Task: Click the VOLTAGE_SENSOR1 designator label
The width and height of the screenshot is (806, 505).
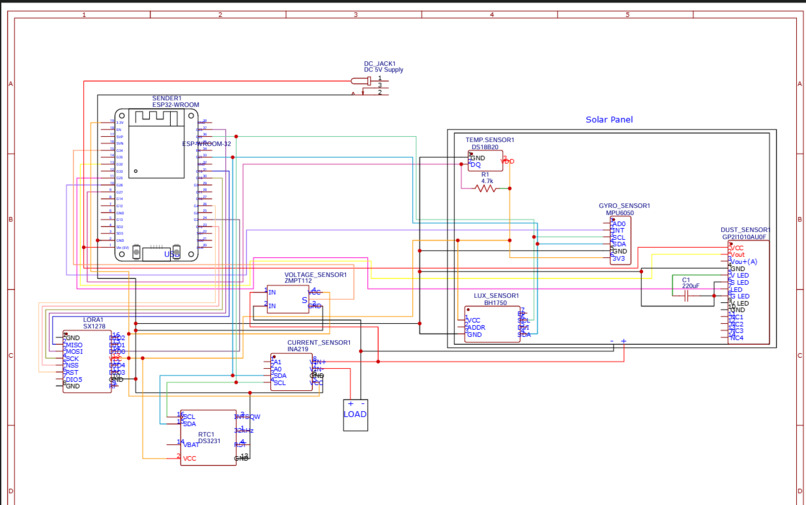Action: (x=316, y=275)
